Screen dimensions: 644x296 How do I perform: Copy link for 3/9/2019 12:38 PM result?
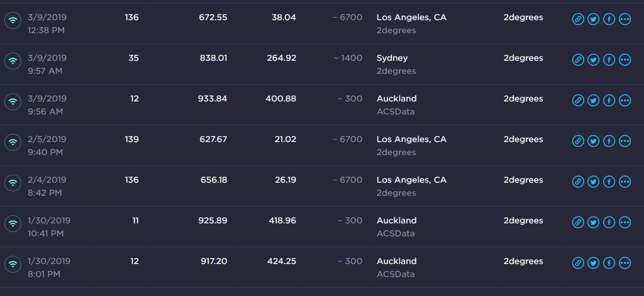coord(578,19)
